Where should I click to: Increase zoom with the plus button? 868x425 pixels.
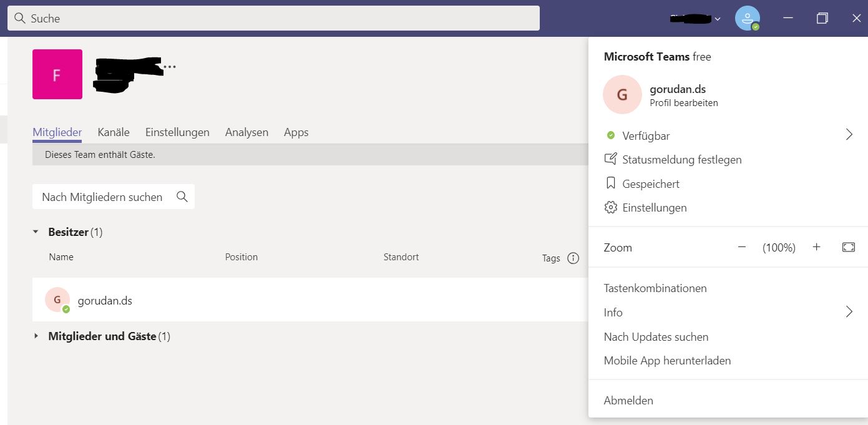816,247
